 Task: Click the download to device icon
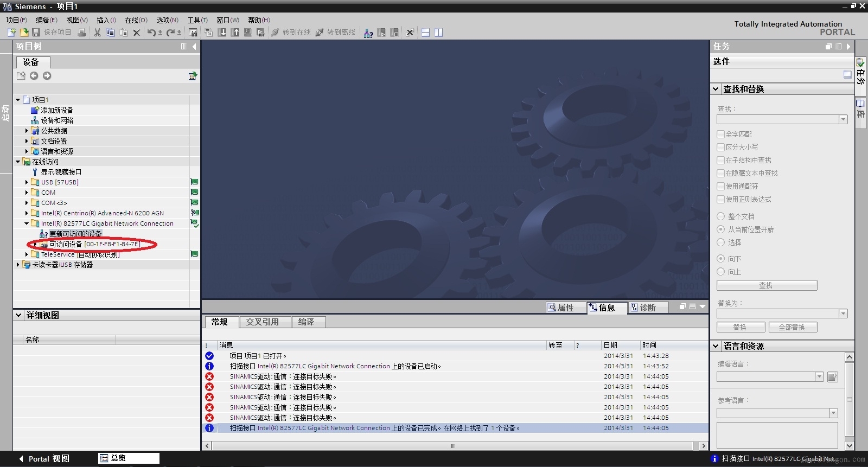222,33
